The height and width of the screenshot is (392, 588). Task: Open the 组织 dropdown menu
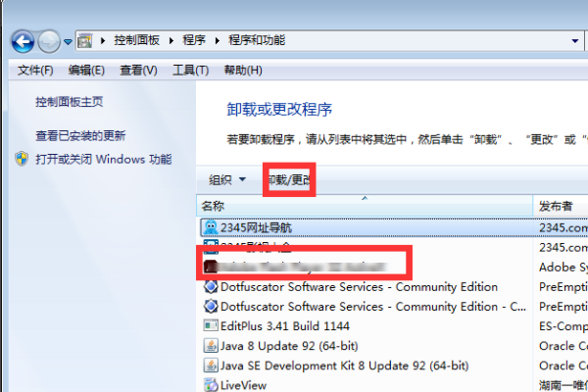point(227,179)
